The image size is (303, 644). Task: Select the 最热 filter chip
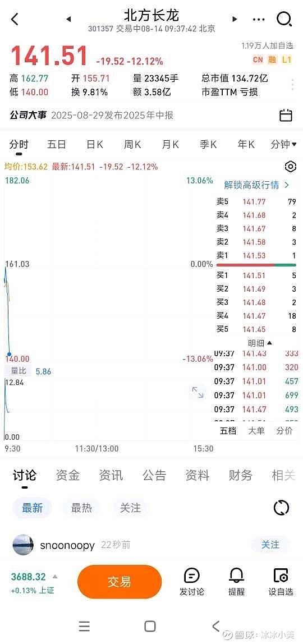click(82, 508)
